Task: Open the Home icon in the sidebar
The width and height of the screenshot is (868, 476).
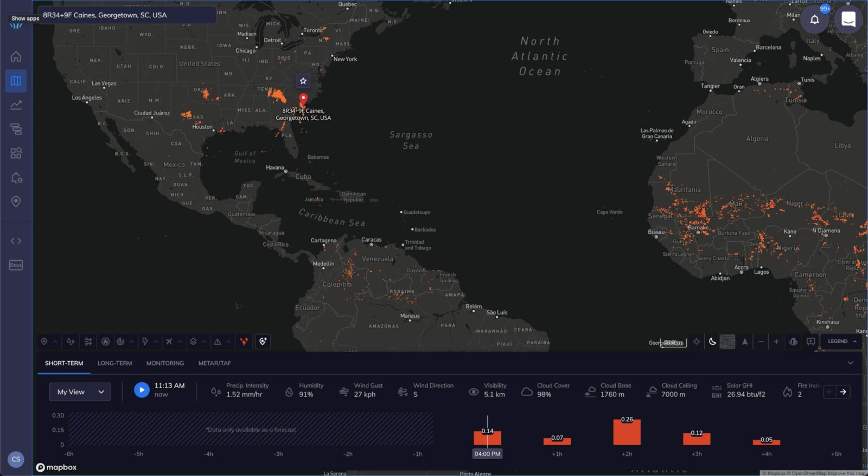Action: tap(16, 56)
